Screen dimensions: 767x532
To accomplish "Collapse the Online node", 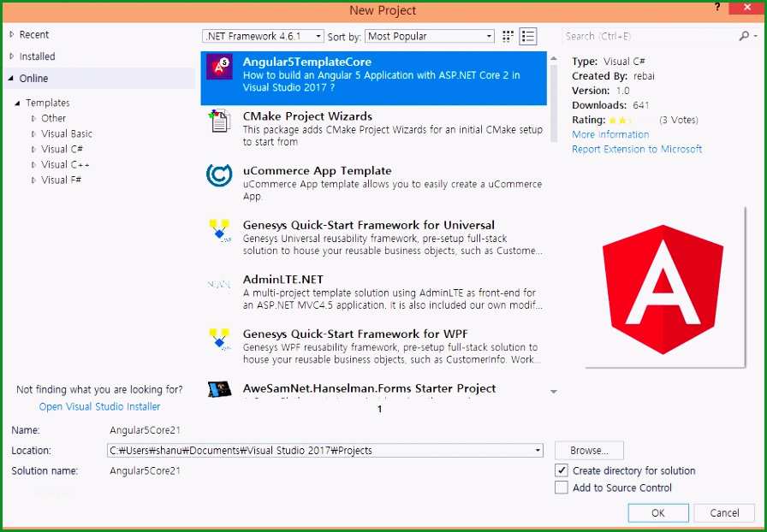I will pyautogui.click(x=11, y=78).
